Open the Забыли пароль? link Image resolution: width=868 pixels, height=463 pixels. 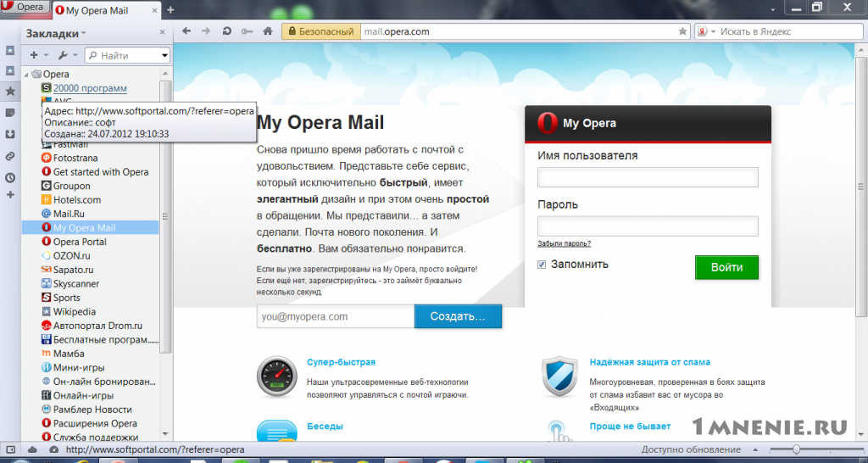(564, 243)
